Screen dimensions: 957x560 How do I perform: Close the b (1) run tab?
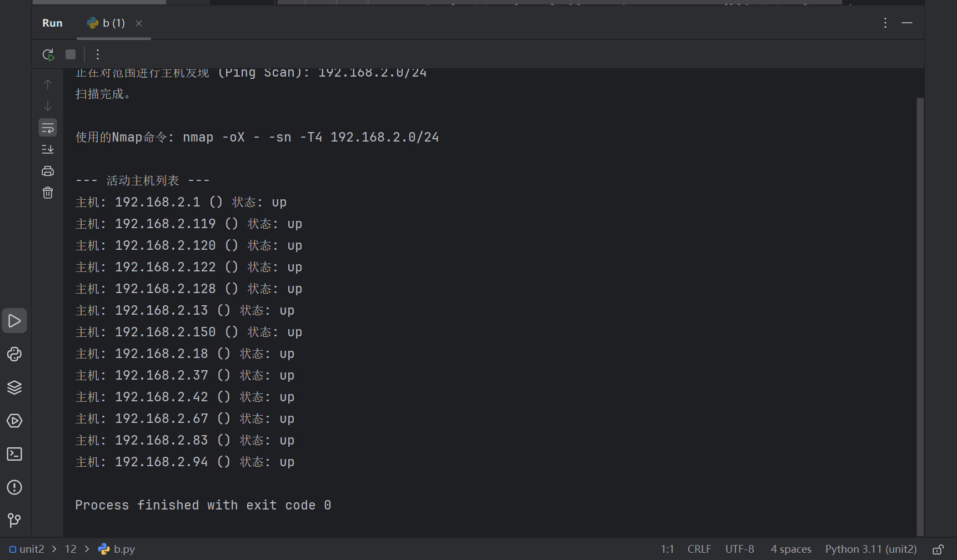coord(139,23)
